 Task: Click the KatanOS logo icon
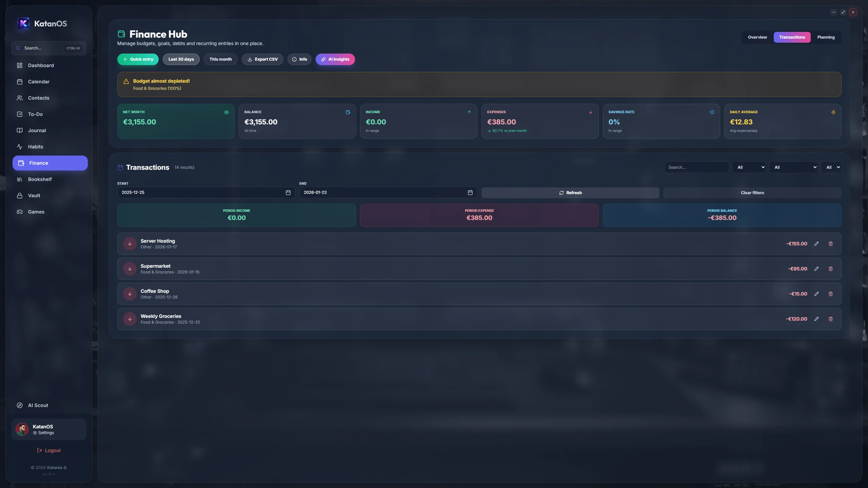[23, 23]
